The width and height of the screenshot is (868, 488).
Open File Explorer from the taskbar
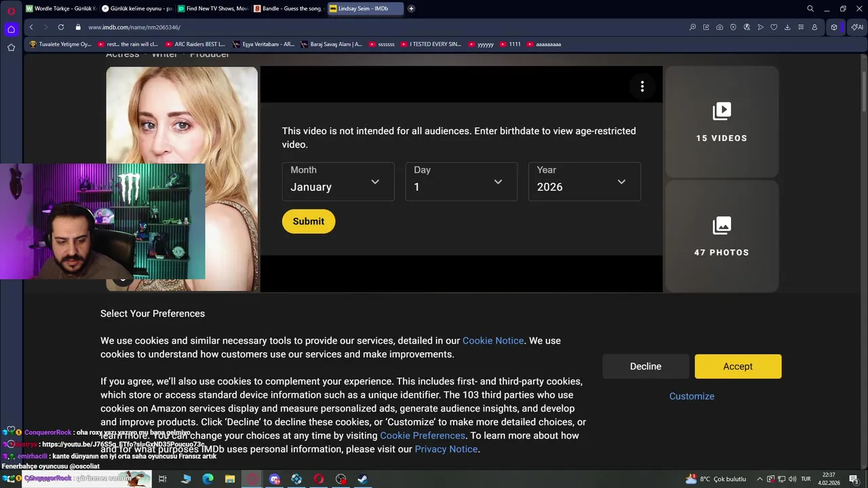tap(230, 479)
